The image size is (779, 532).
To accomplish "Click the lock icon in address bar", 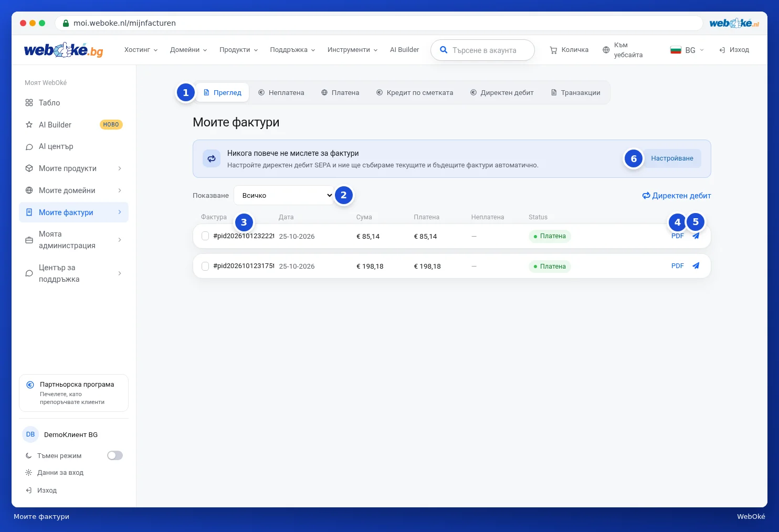I will pos(66,23).
